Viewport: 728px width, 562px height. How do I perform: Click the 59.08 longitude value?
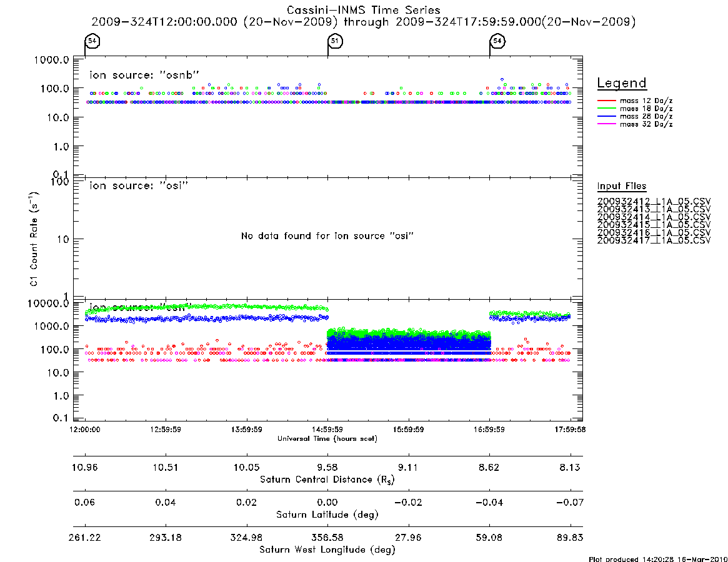(489, 538)
